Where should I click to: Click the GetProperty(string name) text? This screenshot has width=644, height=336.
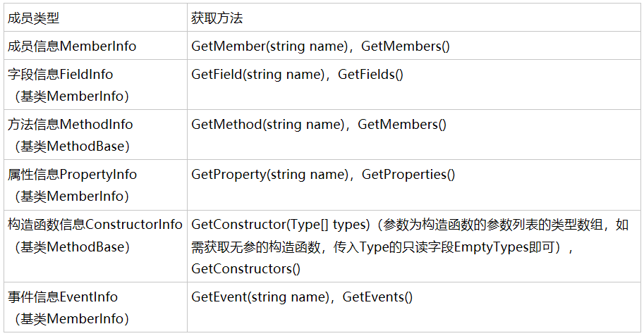(x=269, y=174)
